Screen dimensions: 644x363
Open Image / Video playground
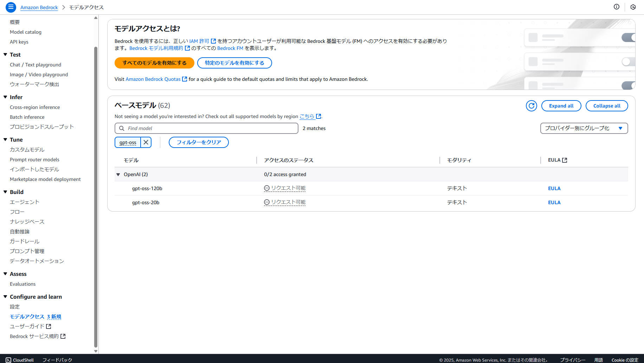tap(39, 74)
